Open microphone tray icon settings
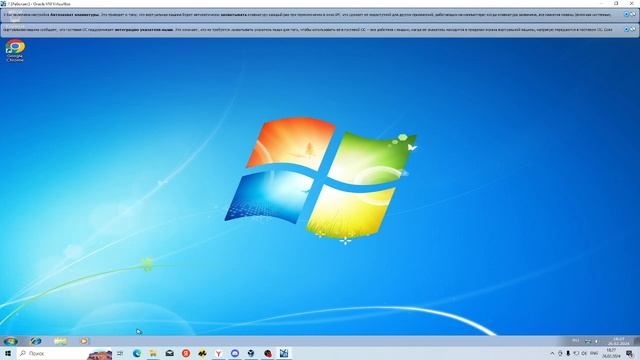 [568, 353]
